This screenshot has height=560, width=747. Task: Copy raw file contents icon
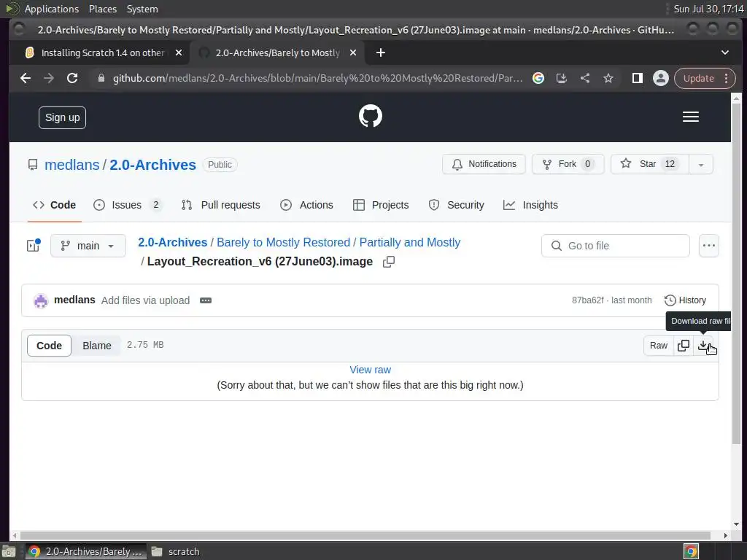(x=683, y=345)
